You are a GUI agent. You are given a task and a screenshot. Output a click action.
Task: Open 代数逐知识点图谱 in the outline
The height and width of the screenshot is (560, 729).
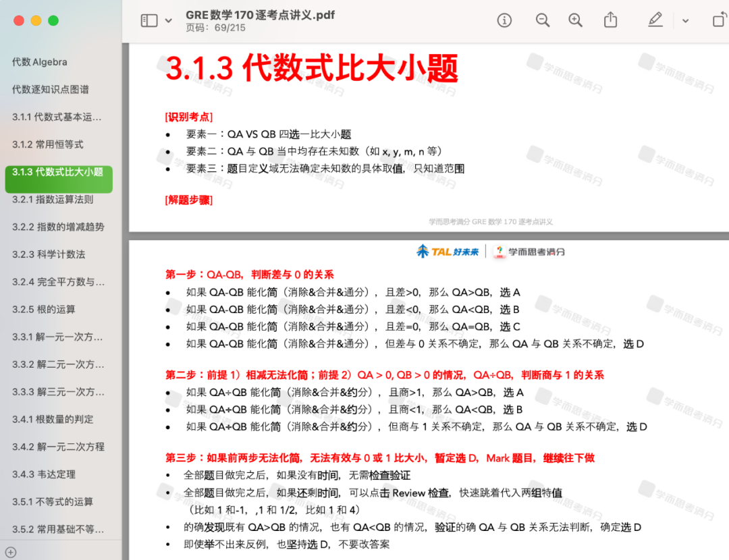[51, 90]
